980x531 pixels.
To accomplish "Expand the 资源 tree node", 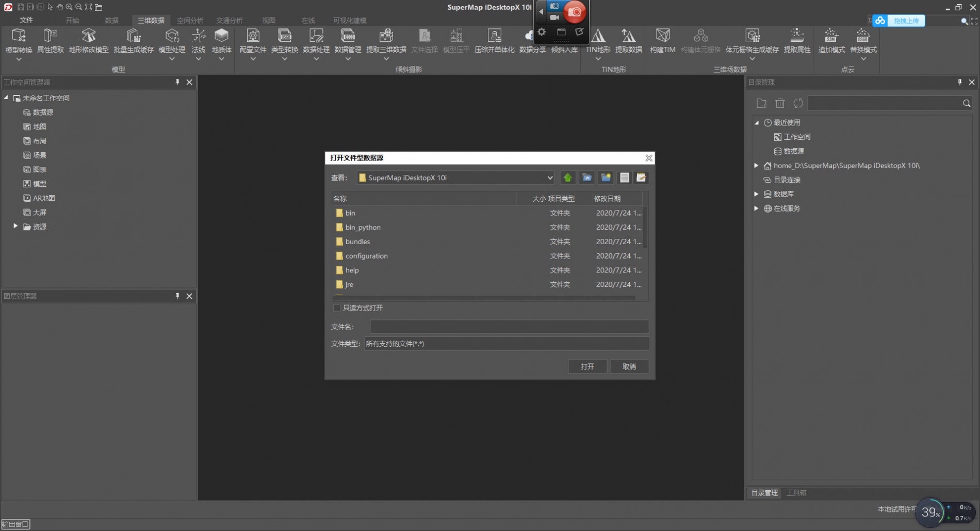I will point(15,226).
